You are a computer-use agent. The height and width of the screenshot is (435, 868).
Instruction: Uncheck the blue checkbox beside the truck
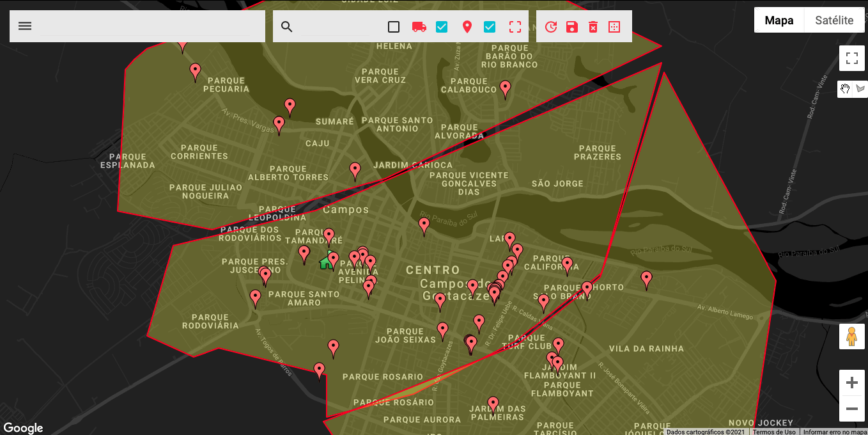click(x=442, y=27)
